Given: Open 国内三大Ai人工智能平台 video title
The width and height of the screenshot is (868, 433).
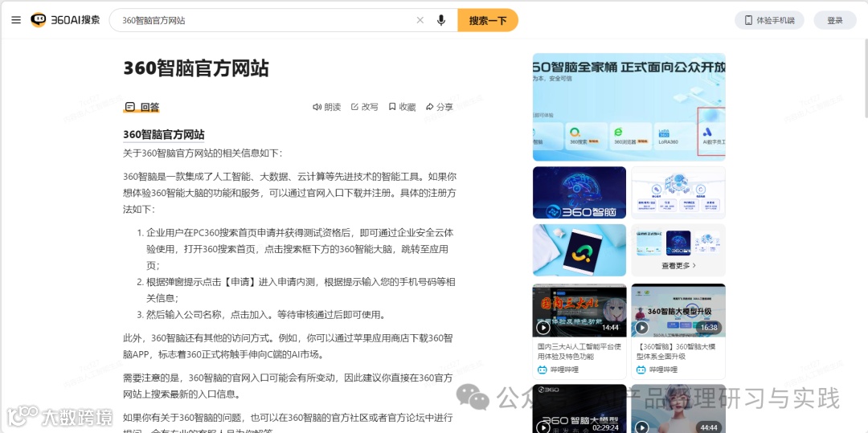Looking at the screenshot, I should coord(579,352).
